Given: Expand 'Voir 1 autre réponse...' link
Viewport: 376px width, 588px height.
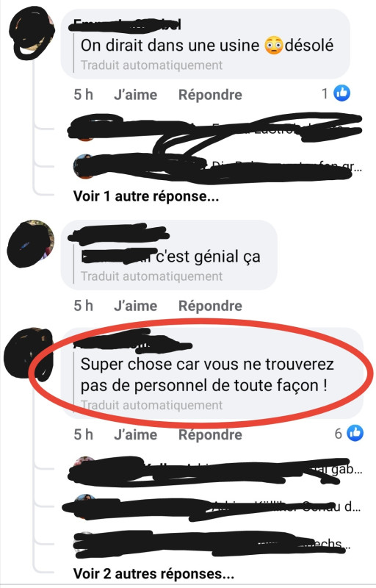Looking at the screenshot, I should pos(146,196).
